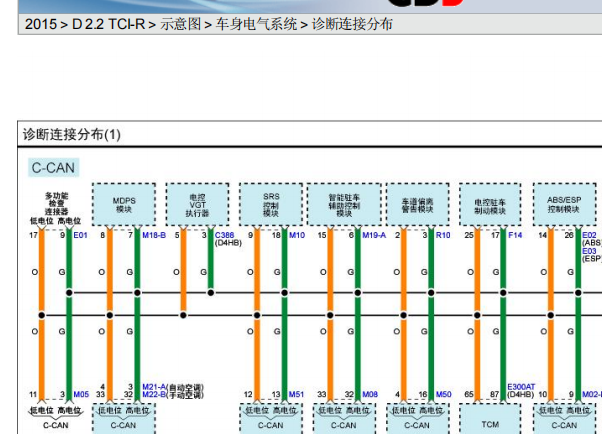The image size is (602, 434).
Task: Click pin number 65 above TCM
Action: (x=469, y=394)
